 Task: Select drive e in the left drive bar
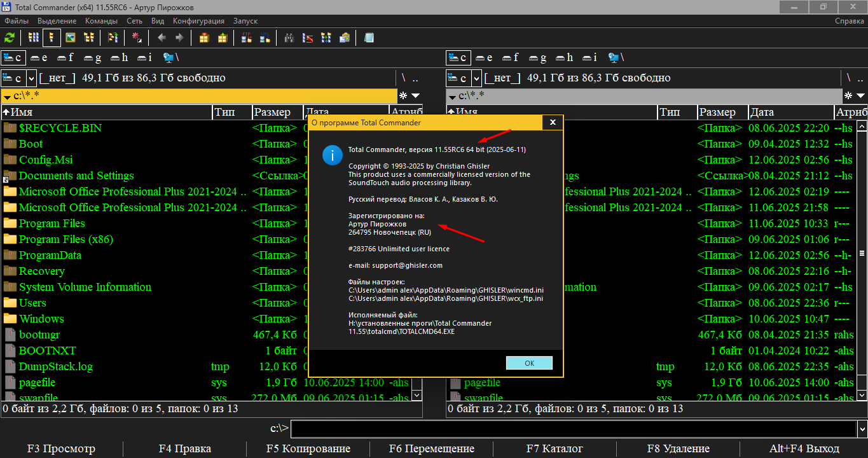(x=39, y=58)
